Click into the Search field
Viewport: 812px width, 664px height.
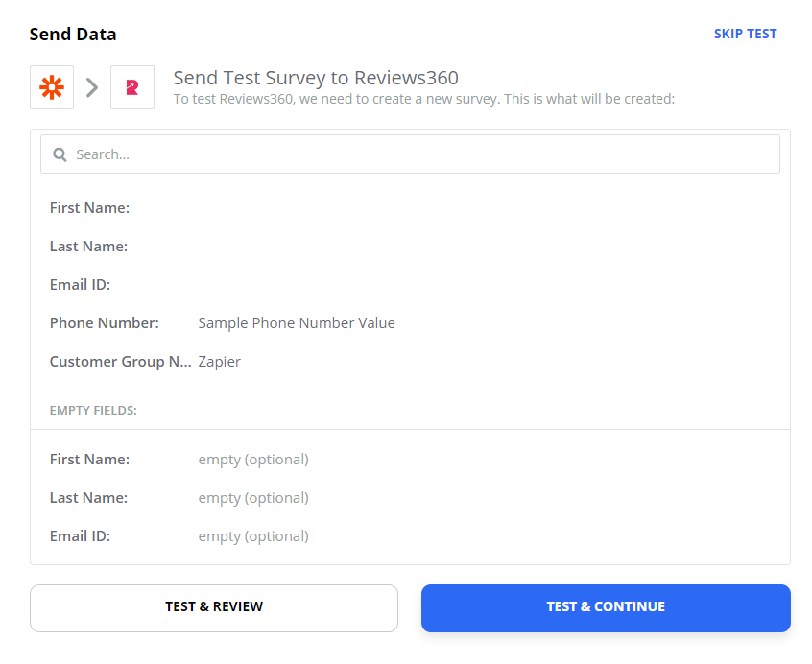(x=410, y=154)
